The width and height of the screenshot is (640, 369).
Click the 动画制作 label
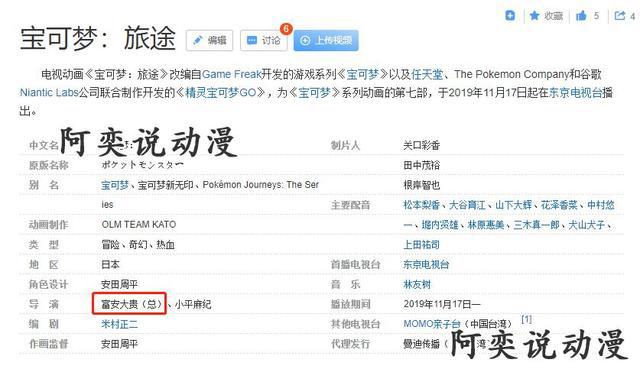tap(48, 225)
